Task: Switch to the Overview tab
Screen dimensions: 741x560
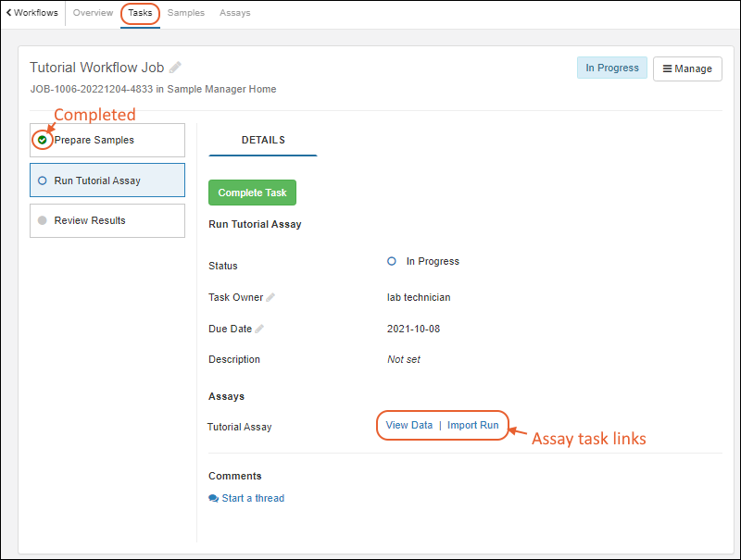Action: pos(93,13)
